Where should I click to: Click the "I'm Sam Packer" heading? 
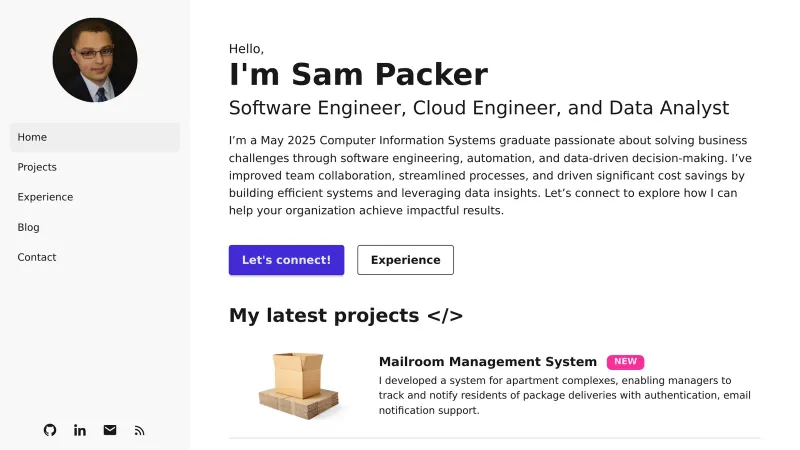coord(358,75)
